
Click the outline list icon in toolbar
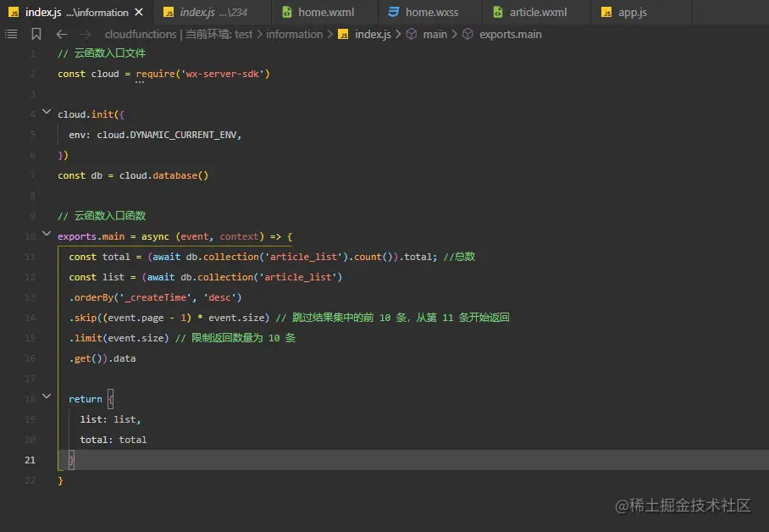(11, 34)
